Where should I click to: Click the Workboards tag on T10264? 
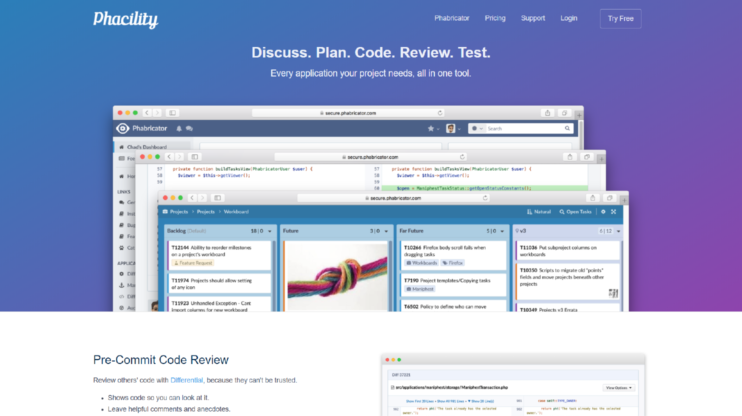tap(421, 263)
